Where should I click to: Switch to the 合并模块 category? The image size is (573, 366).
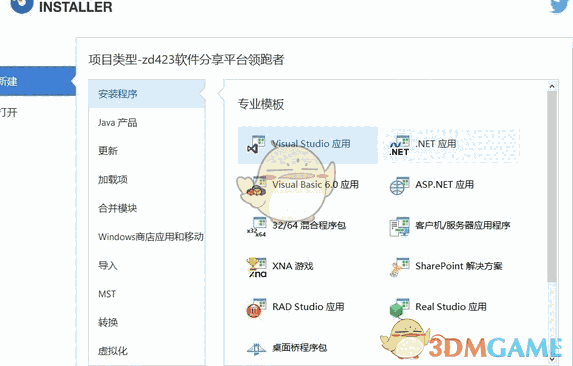tap(147, 208)
